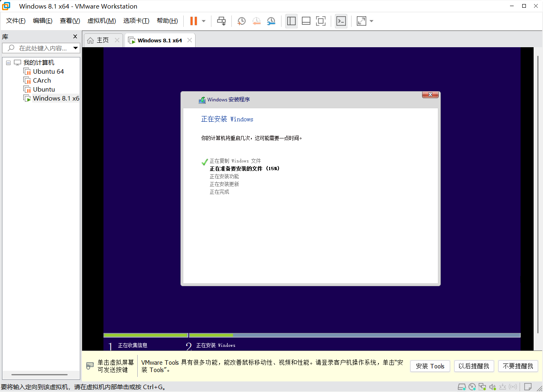Close the Windows 安装程序 setup dialog
Viewport: 543px width, 392px height.
pos(430,94)
